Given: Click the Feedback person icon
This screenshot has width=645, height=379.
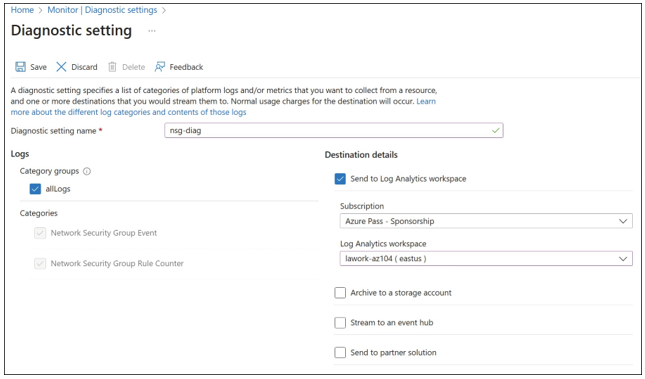Looking at the screenshot, I should pos(160,67).
